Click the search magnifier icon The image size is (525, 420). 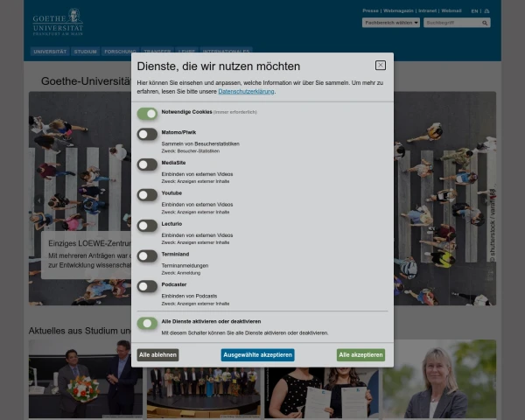tap(485, 23)
